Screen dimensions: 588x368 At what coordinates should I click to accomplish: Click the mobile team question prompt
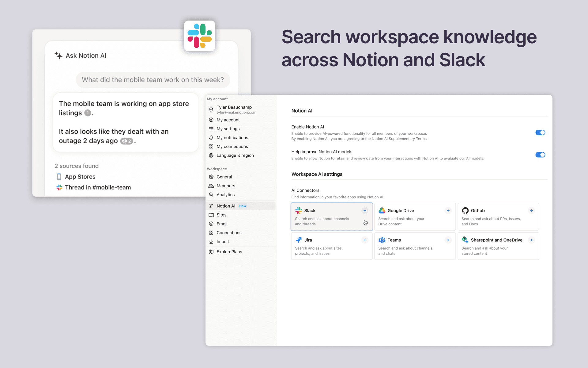pyautogui.click(x=153, y=80)
